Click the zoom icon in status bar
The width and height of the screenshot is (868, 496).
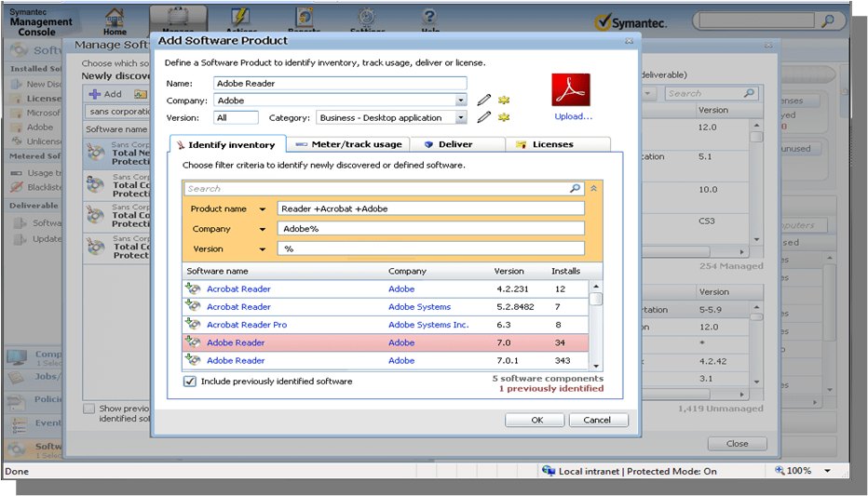point(780,471)
